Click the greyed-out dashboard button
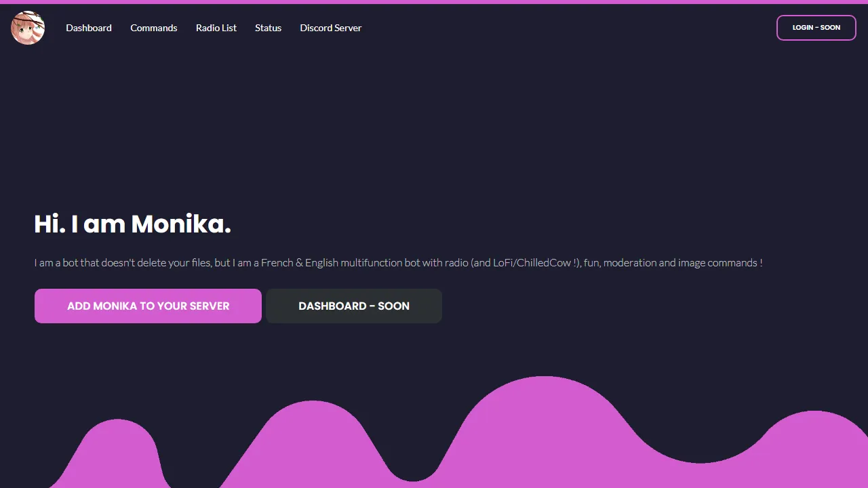Viewport: 868px width, 488px height. point(353,306)
